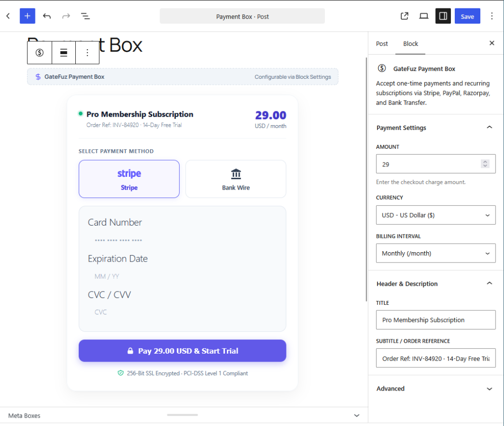Open the Billing Interval dropdown
The height and width of the screenshot is (426, 504).
click(x=436, y=253)
